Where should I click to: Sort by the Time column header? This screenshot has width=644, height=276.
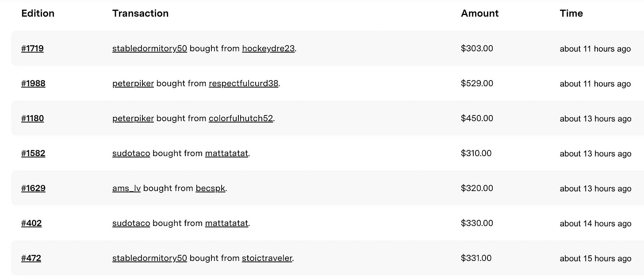pos(571,13)
